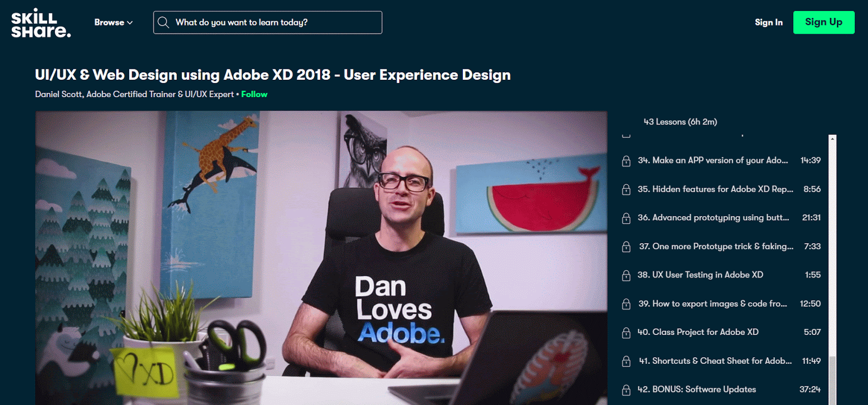868x405 pixels.
Task: Click the 43 Lessons (6h 2m) heading
Action: coord(680,122)
